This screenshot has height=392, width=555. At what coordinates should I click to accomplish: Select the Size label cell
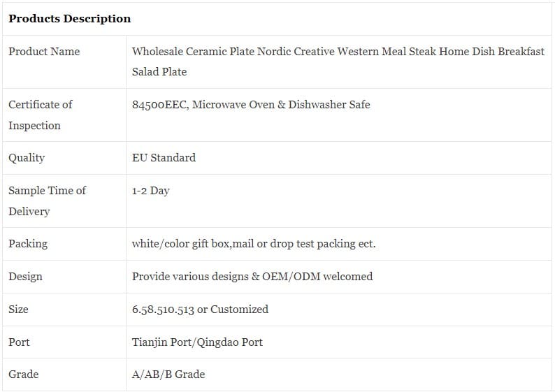[x=18, y=309]
